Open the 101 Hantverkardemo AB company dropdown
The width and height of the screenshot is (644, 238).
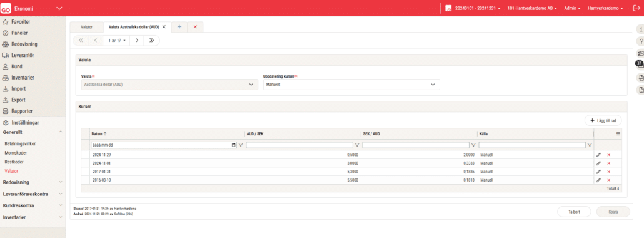coord(532,9)
